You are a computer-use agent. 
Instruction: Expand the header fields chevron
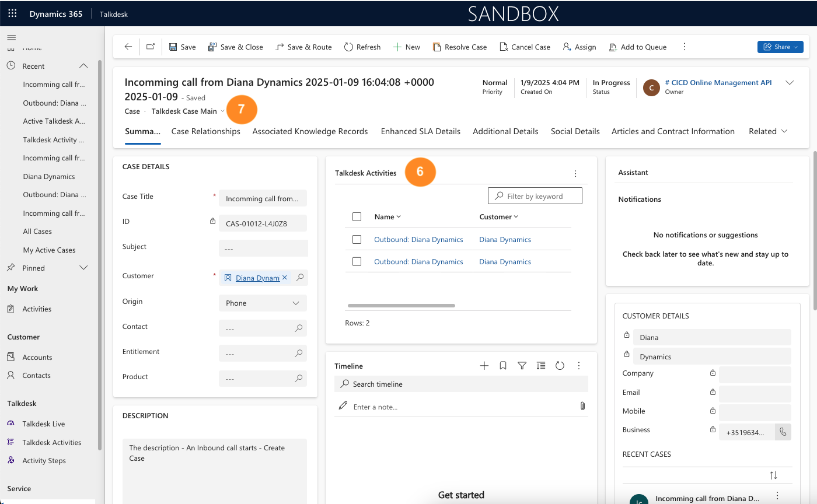(x=790, y=83)
